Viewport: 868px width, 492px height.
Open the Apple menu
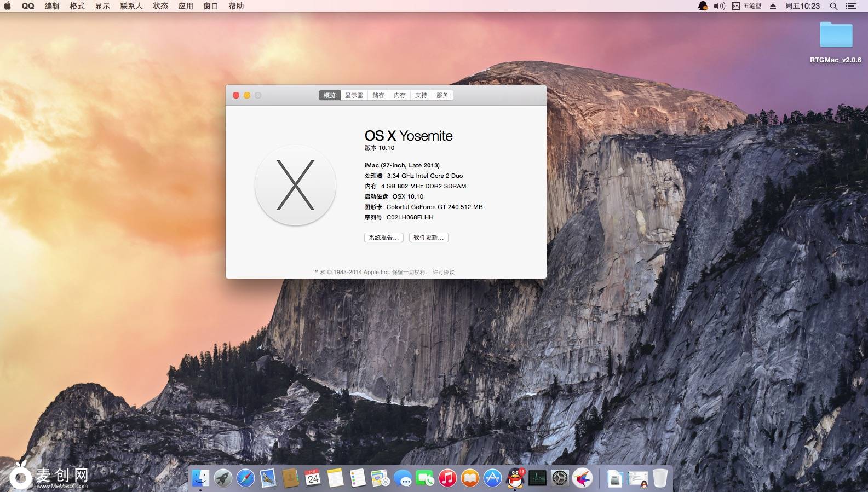click(8, 6)
